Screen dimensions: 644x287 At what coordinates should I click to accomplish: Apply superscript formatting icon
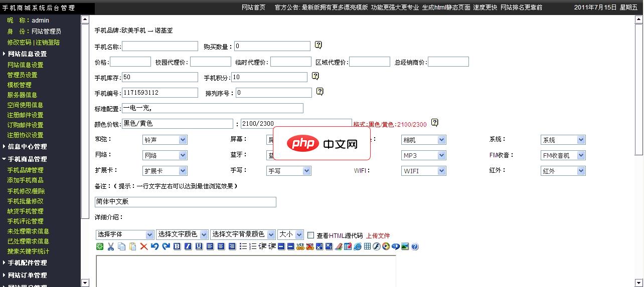[x=319, y=246]
